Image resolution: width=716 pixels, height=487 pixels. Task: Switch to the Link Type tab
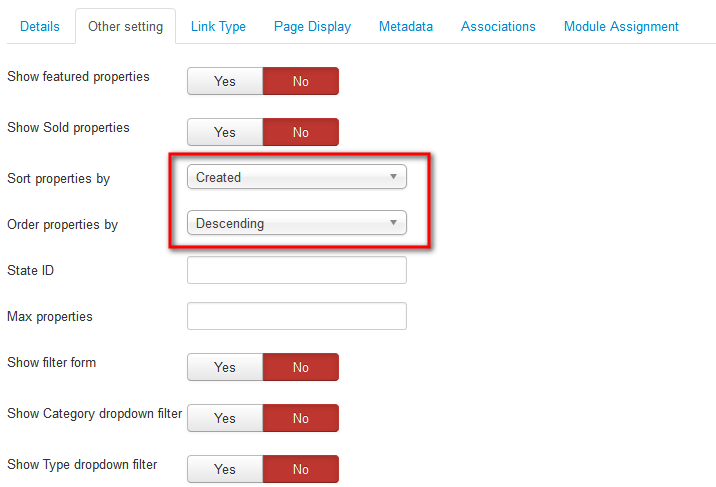(x=218, y=26)
